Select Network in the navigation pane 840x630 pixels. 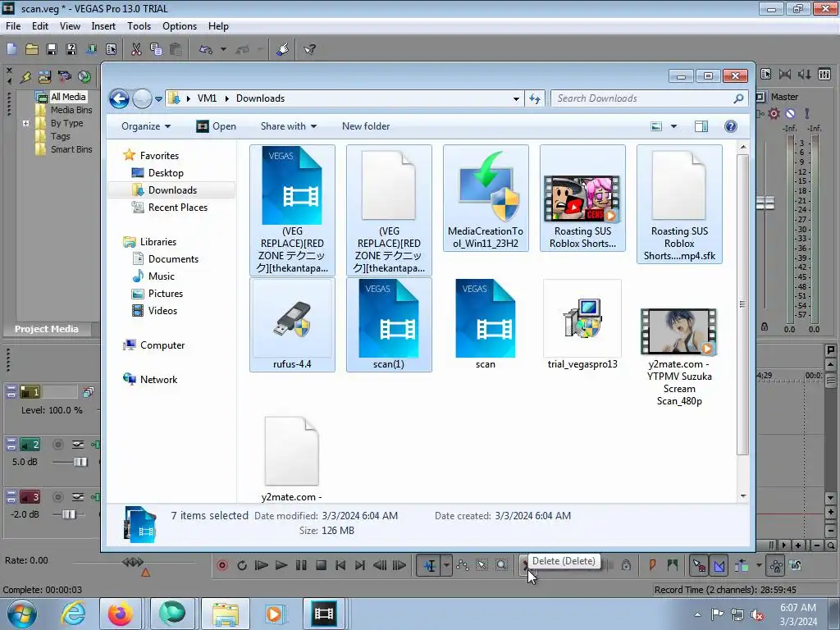158,379
